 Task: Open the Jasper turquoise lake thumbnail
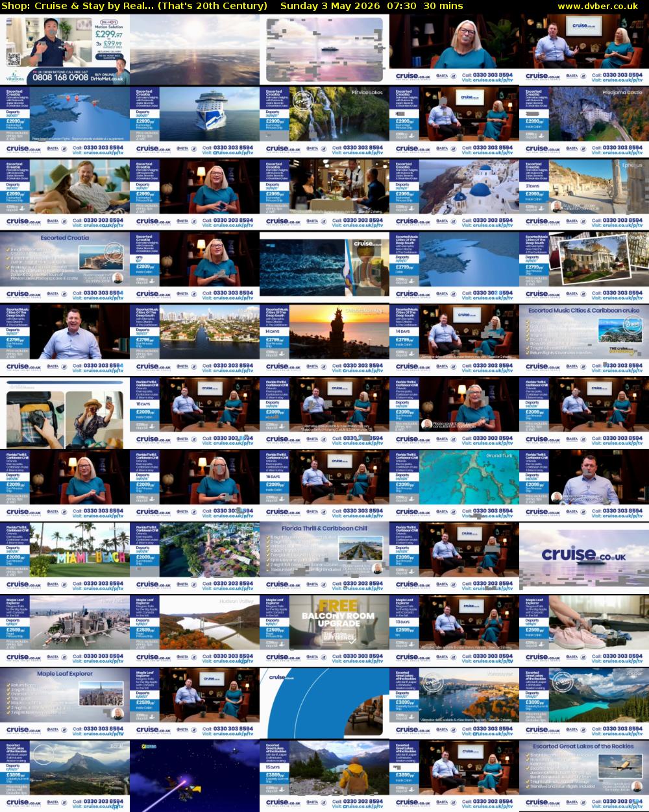[x=584, y=704]
